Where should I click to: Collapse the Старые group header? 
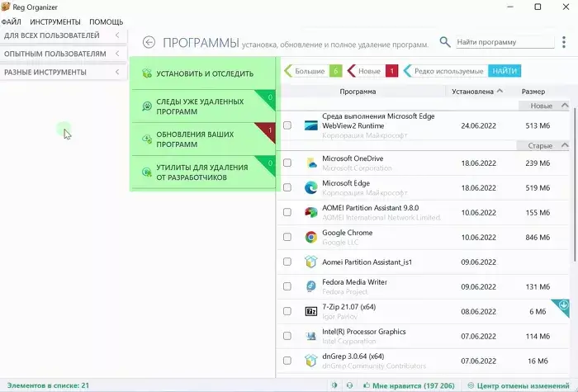click(x=564, y=145)
